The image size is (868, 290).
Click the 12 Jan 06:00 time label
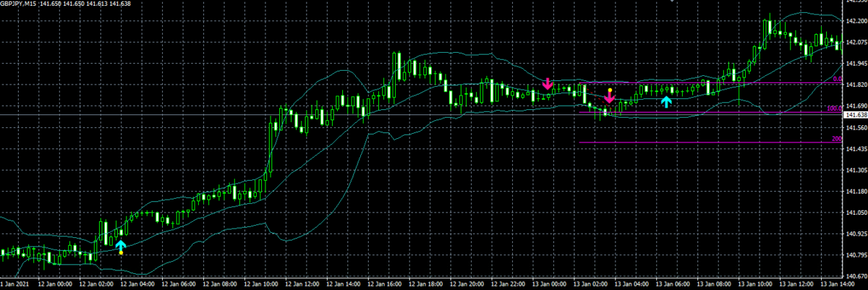click(179, 285)
